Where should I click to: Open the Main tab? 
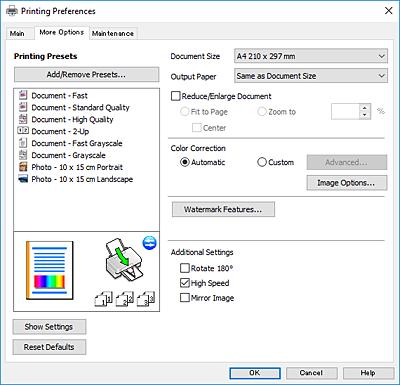point(17,33)
